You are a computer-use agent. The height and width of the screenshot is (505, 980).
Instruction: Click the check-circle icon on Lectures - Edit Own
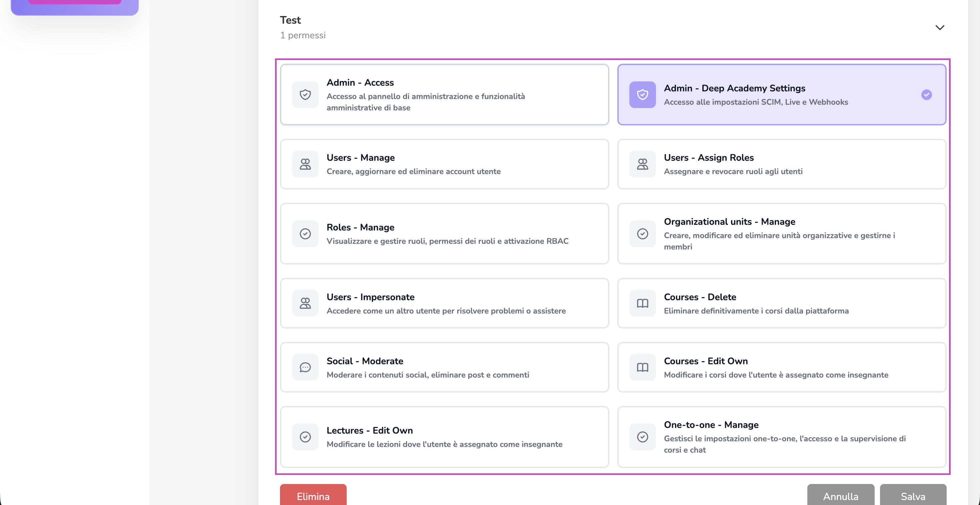tap(305, 437)
